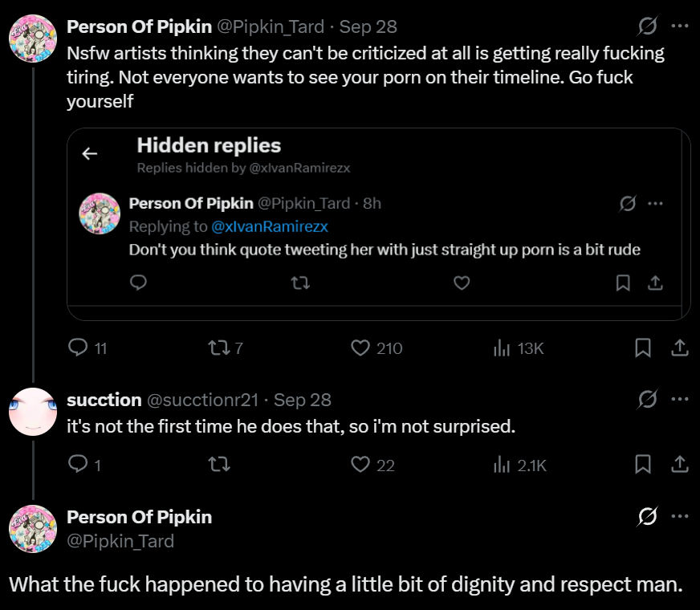The width and height of the screenshot is (700, 610).
Task: Open @Pipkin_Tard handle on bottom tweet
Action: point(120,541)
